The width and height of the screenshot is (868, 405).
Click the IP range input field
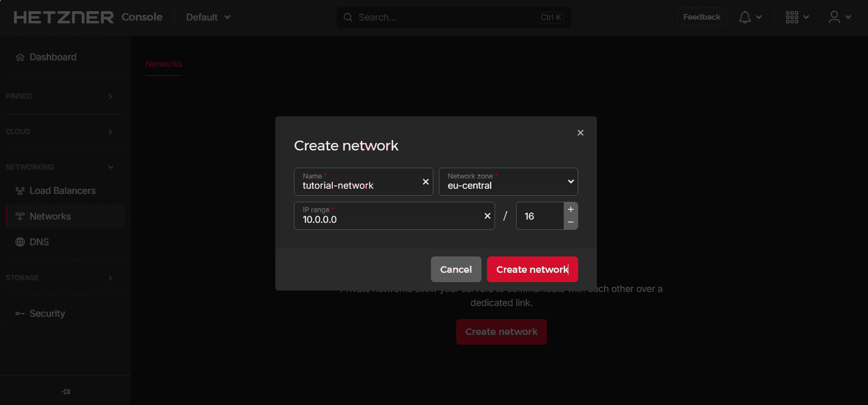click(388, 219)
